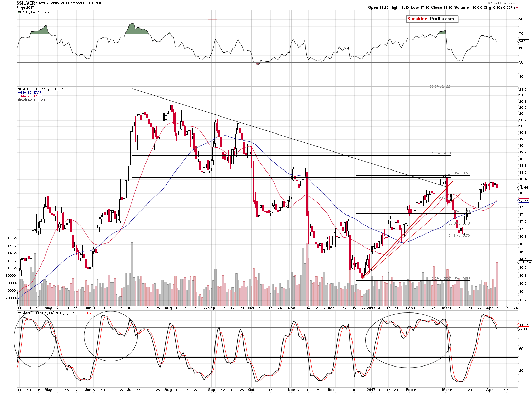Click the Low 17.86 value in header
This screenshot has height=393, width=532.
(420, 7)
